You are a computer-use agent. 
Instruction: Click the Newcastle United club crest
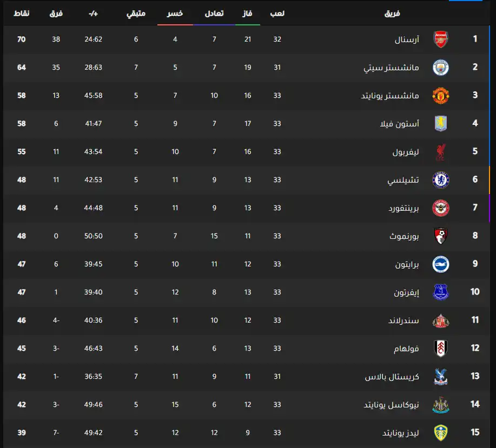440,405
